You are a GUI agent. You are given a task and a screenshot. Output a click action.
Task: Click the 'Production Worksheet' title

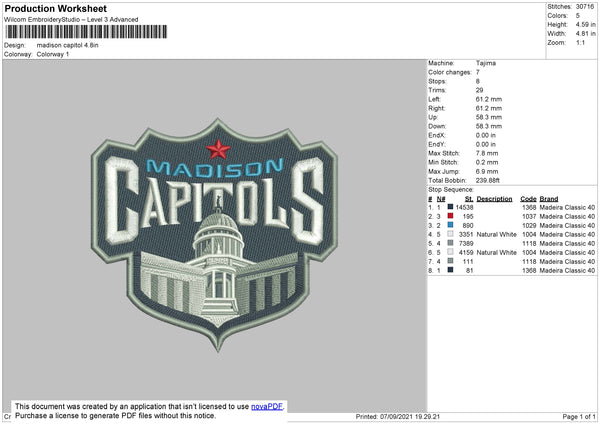click(x=56, y=8)
